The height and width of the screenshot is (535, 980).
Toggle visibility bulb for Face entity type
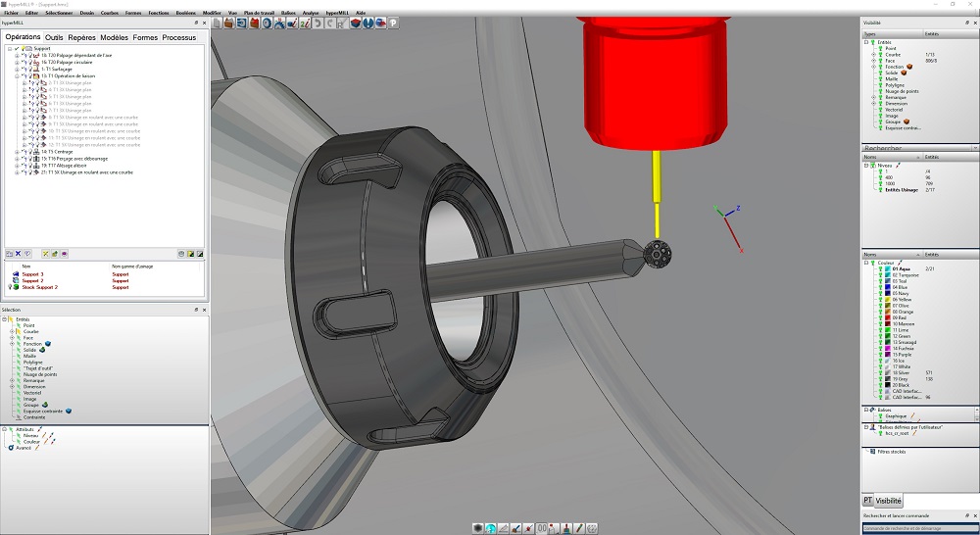[x=879, y=60]
